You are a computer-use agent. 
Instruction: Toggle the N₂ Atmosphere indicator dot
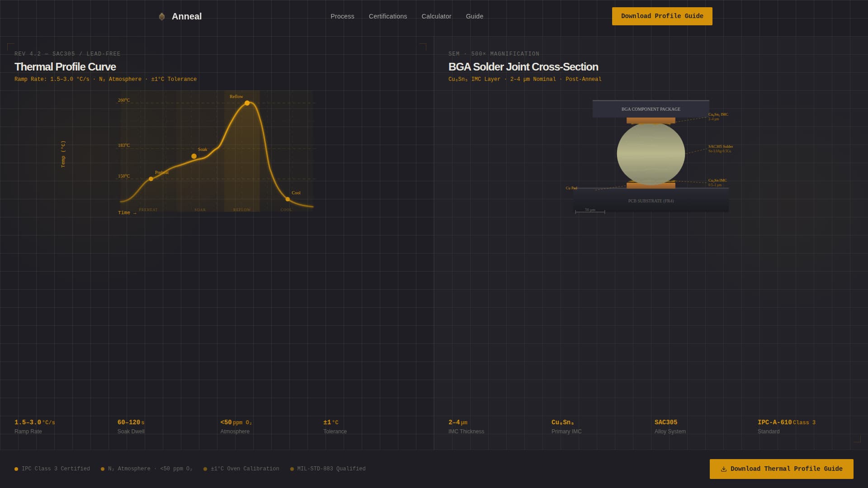(102, 469)
